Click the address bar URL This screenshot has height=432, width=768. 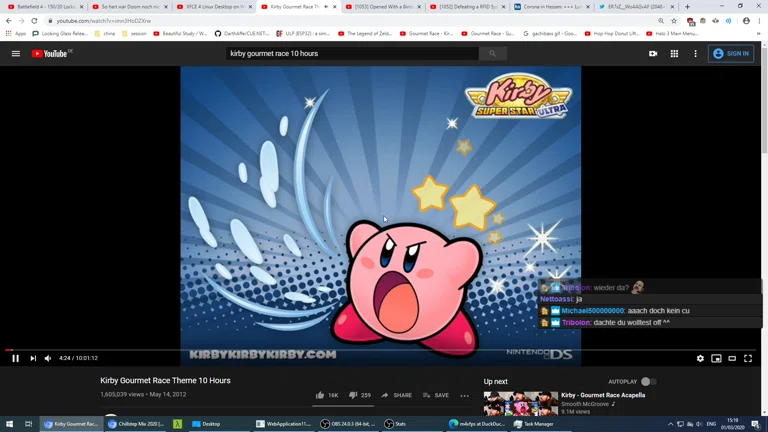[x=103, y=21]
